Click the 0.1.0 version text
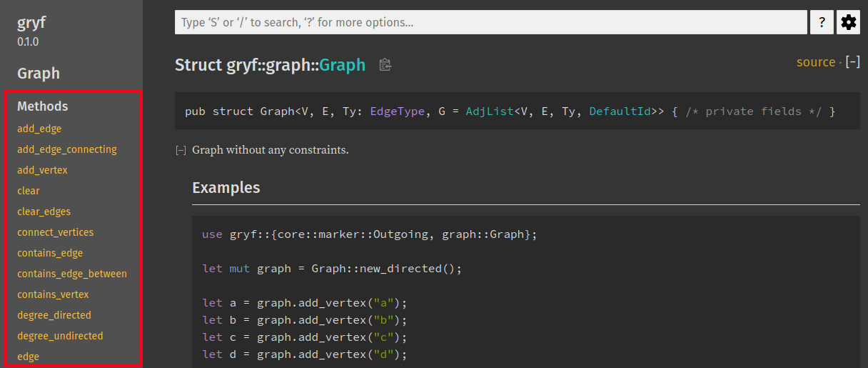Image resolution: width=868 pixels, height=368 pixels. point(28,42)
